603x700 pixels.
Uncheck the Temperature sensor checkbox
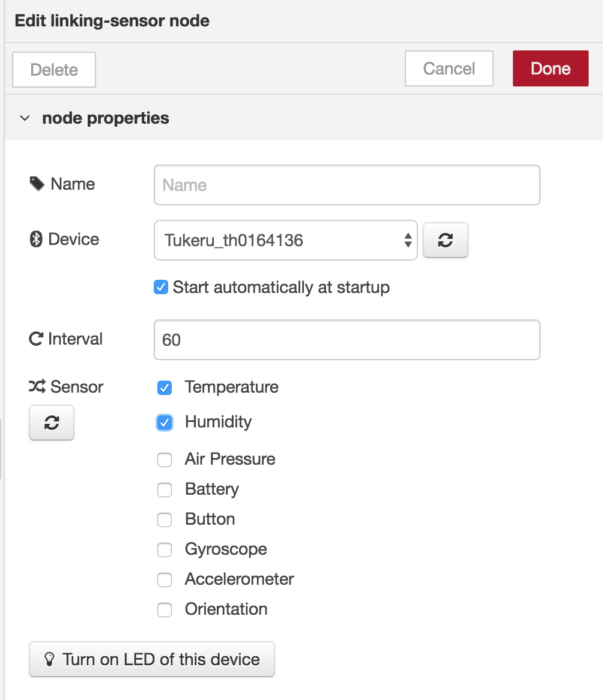click(x=165, y=387)
